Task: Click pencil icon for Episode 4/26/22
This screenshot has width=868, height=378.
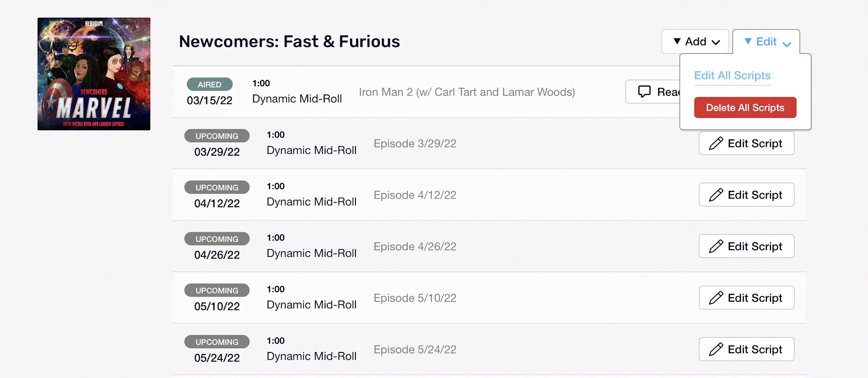Action: pyautogui.click(x=716, y=247)
